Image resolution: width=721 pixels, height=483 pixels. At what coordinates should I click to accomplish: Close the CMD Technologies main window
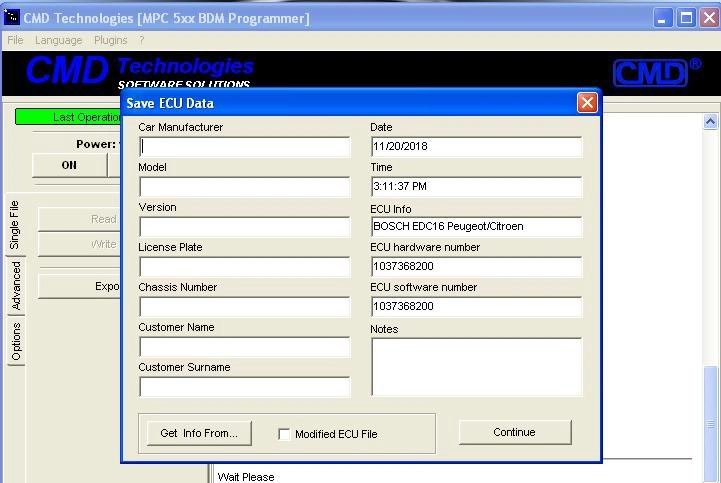(709, 18)
